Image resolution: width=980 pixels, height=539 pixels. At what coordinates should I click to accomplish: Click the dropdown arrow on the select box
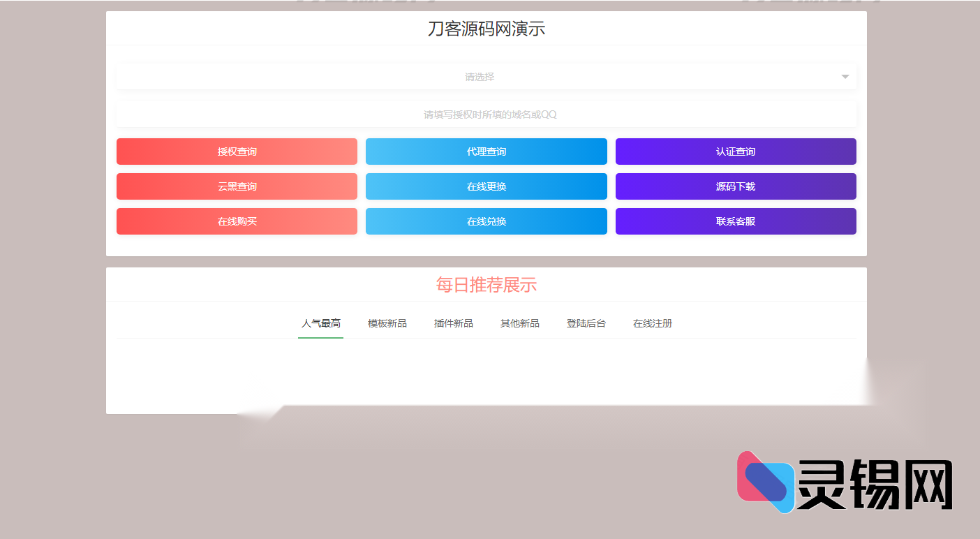844,77
